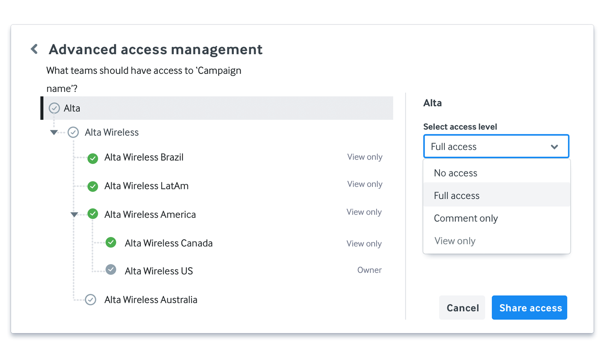Uncheck Alta Wireless Brazil green checkmark
Image resolution: width=605 pixels, height=364 pixels.
coord(93,158)
